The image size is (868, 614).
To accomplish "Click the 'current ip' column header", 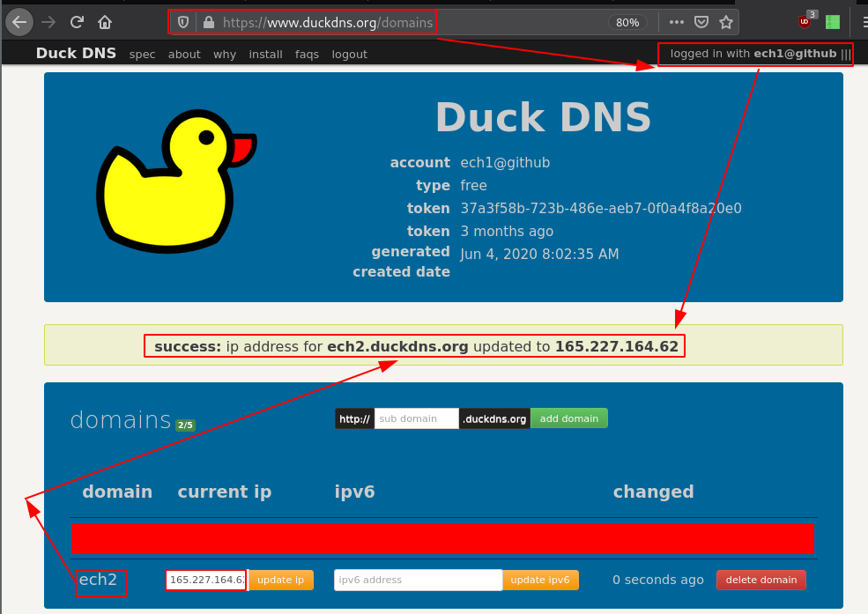I will click(x=225, y=492).
